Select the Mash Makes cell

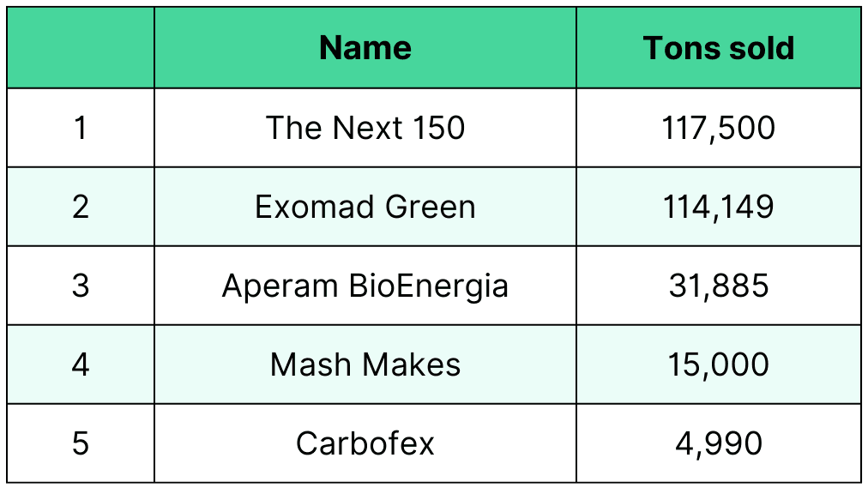pyautogui.click(x=365, y=364)
